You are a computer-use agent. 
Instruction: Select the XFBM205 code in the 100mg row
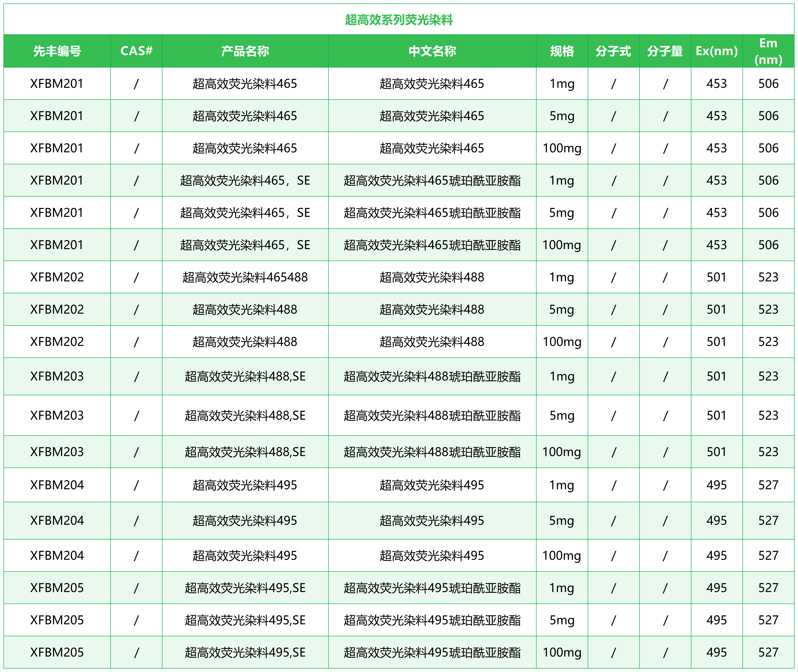tap(57, 652)
